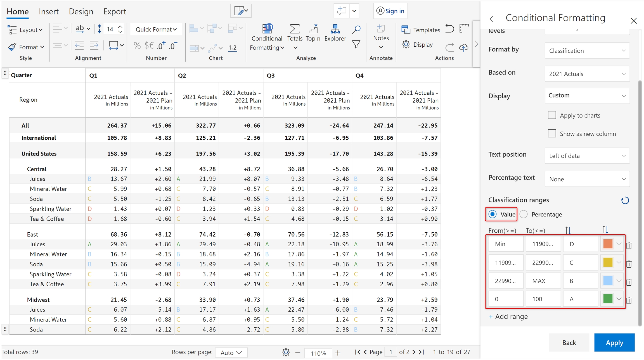Reset classification ranges with refresh icon
This screenshot has height=360, width=644.
tap(625, 201)
